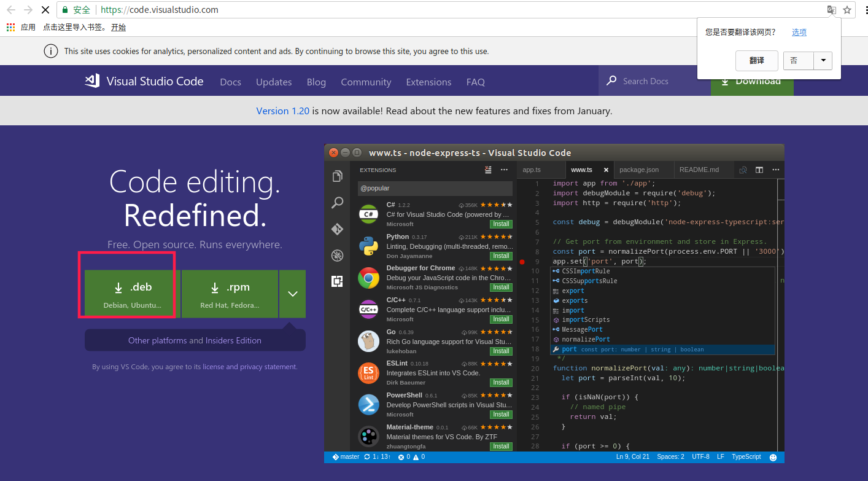Open the 选项 link in translate popup
The height and width of the screenshot is (481, 868).
799,32
